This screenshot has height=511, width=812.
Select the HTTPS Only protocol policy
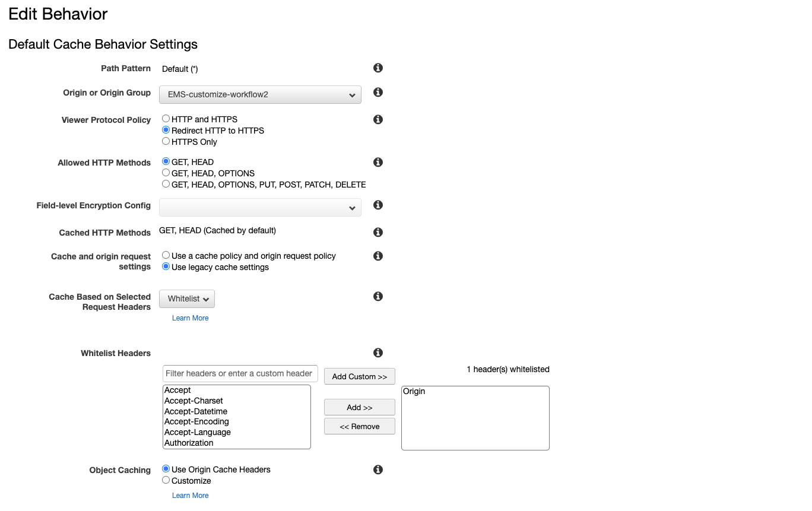pos(166,141)
